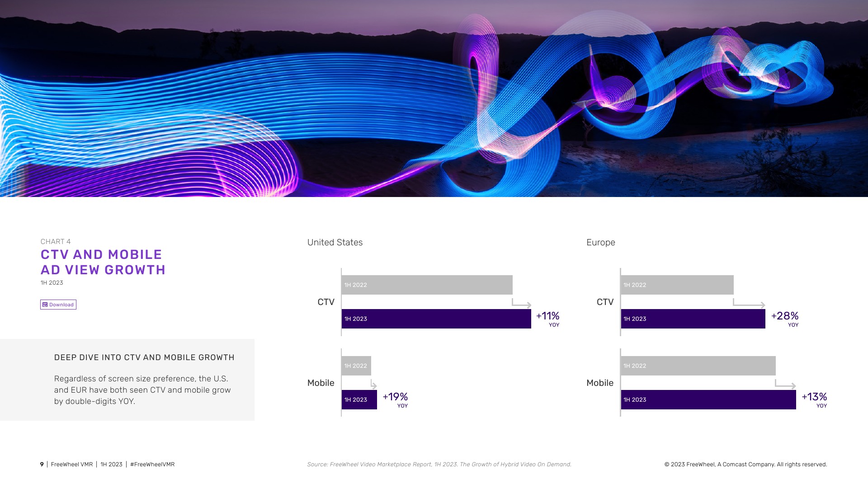Click the #FreeWheelVMR hashtag in the footer
868x488 pixels.
(152, 465)
